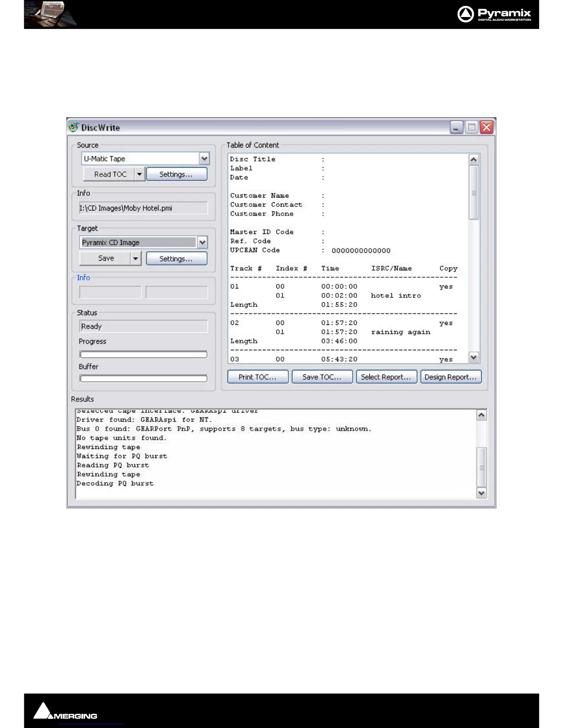Click the DiscWrite title bar icon
The image size is (563, 728).
tap(74, 127)
